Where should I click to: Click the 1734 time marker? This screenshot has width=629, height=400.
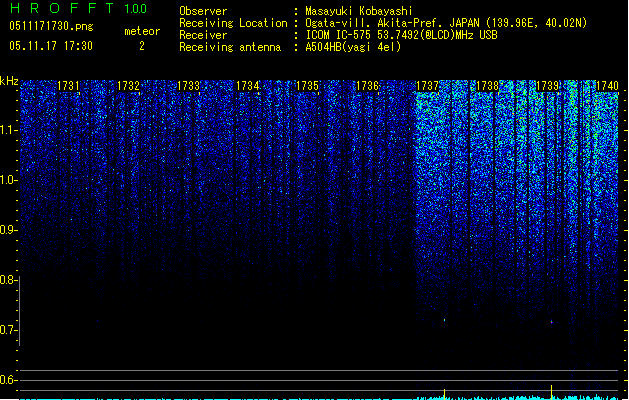(248, 86)
